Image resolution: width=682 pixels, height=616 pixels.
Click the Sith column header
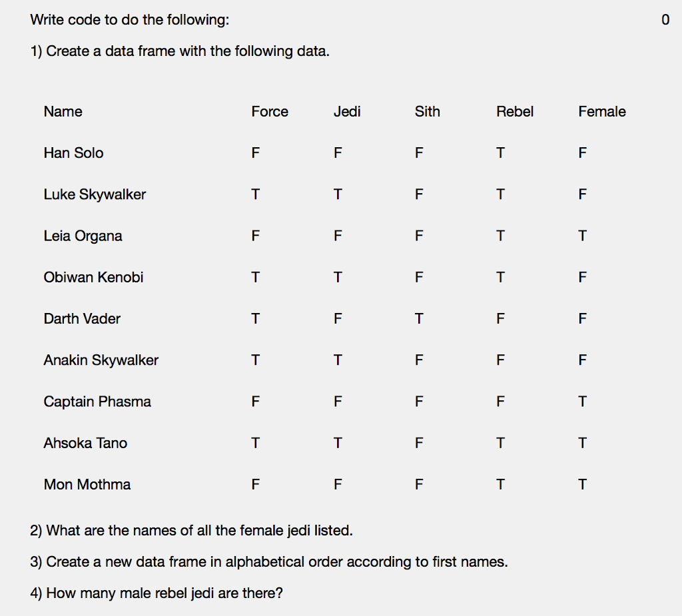point(427,112)
